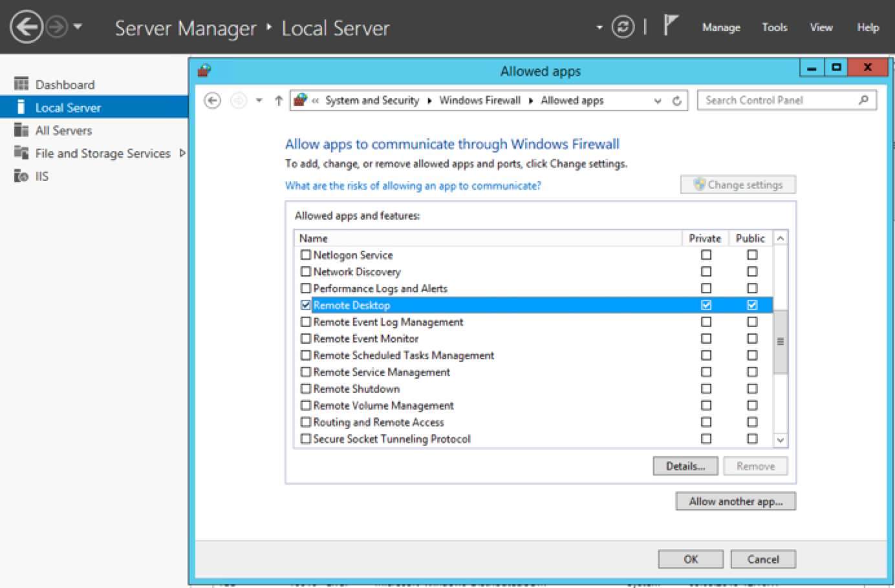Click the Public column header
The width and height of the screenshot is (895, 588).
point(750,238)
